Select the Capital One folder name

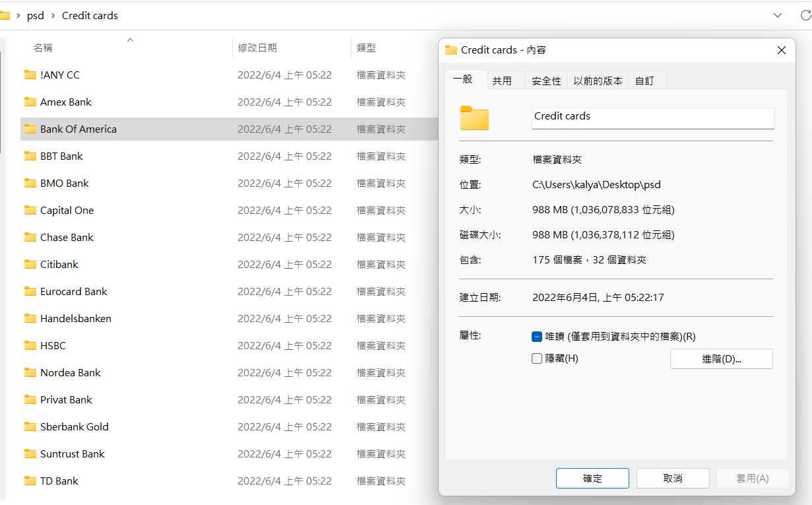point(67,210)
